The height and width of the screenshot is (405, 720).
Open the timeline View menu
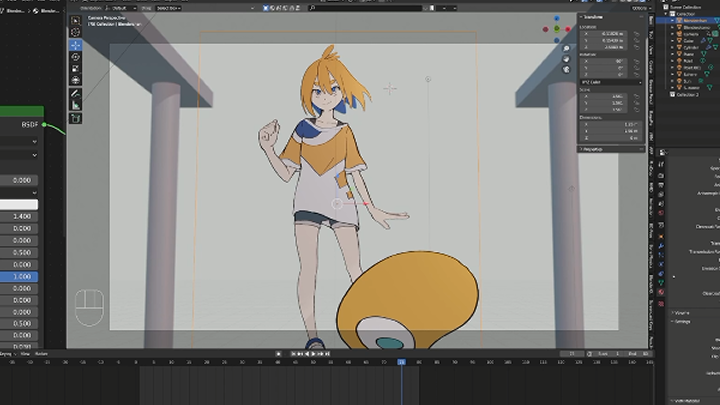(25, 354)
